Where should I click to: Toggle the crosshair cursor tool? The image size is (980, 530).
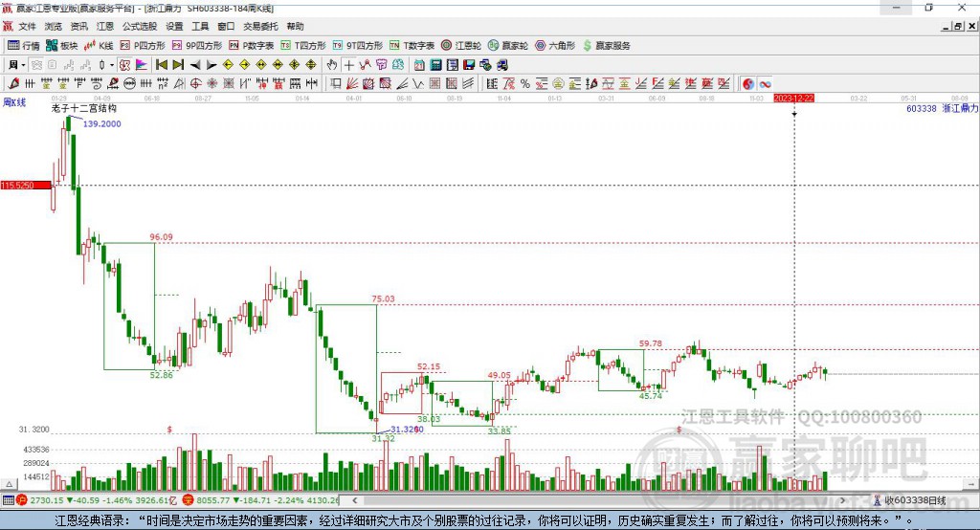point(348,65)
